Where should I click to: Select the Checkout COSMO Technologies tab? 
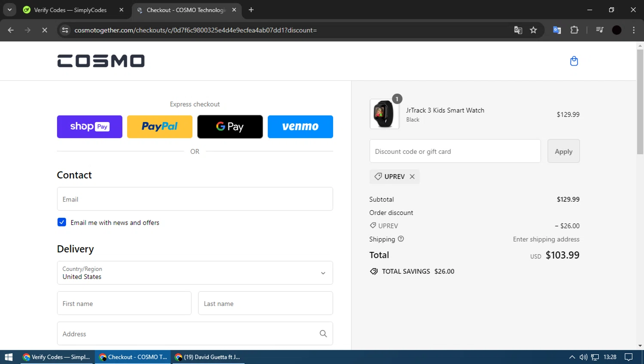186,10
